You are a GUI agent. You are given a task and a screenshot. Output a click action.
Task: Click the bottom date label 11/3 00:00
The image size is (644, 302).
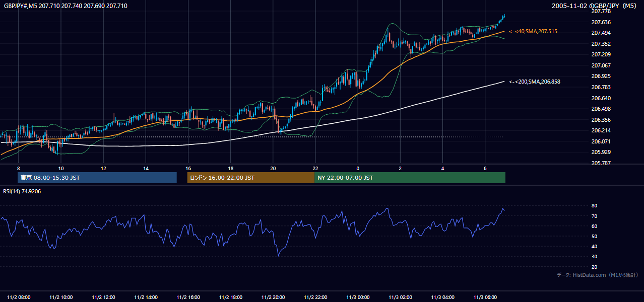coord(358,297)
